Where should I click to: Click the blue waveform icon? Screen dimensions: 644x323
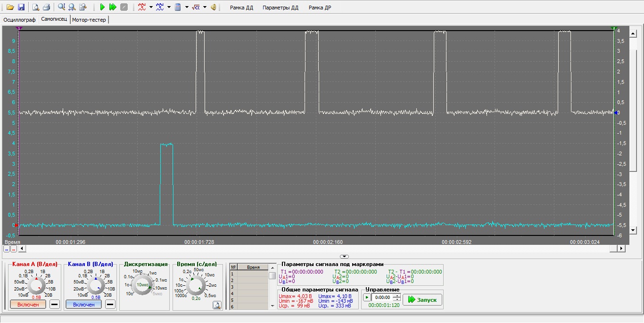[x=160, y=7]
